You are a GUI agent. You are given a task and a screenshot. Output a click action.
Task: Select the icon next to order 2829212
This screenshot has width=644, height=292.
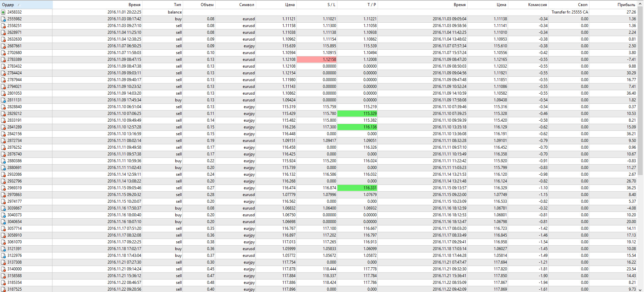[3, 114]
